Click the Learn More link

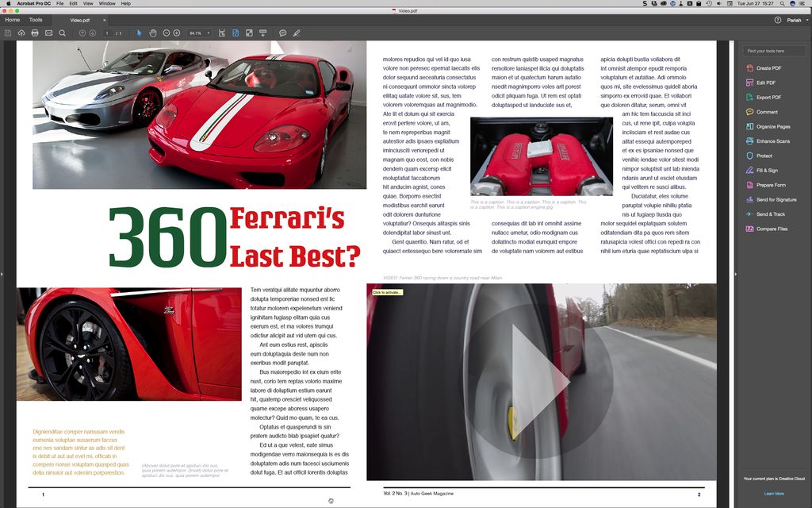773,493
